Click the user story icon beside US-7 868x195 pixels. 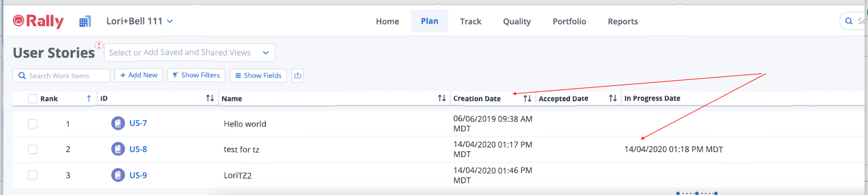pyautogui.click(x=118, y=123)
